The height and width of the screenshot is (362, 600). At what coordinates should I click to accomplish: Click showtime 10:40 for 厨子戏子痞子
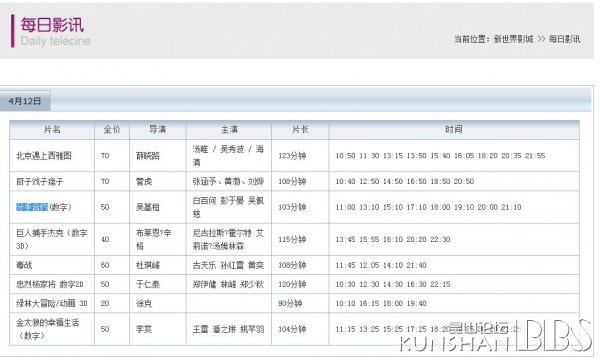tap(346, 181)
